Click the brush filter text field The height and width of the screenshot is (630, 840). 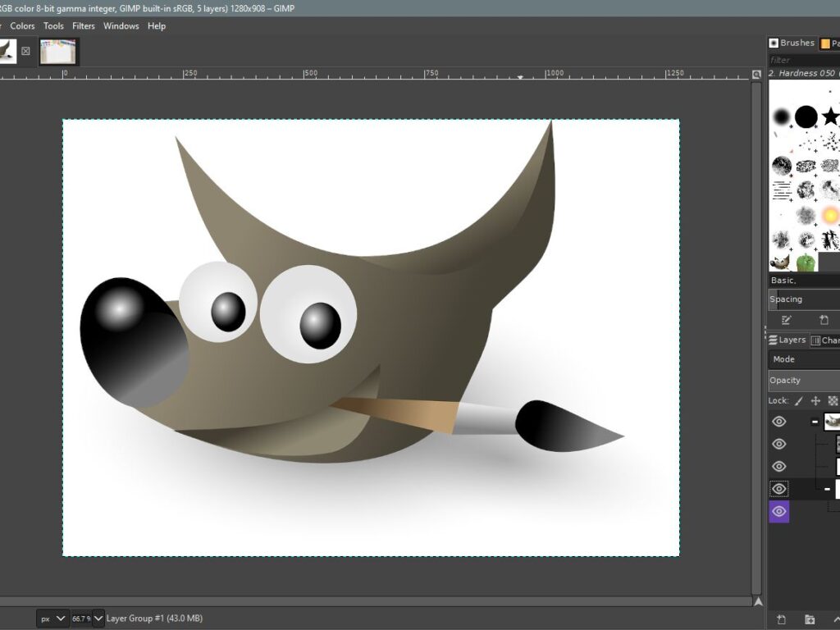(x=804, y=60)
